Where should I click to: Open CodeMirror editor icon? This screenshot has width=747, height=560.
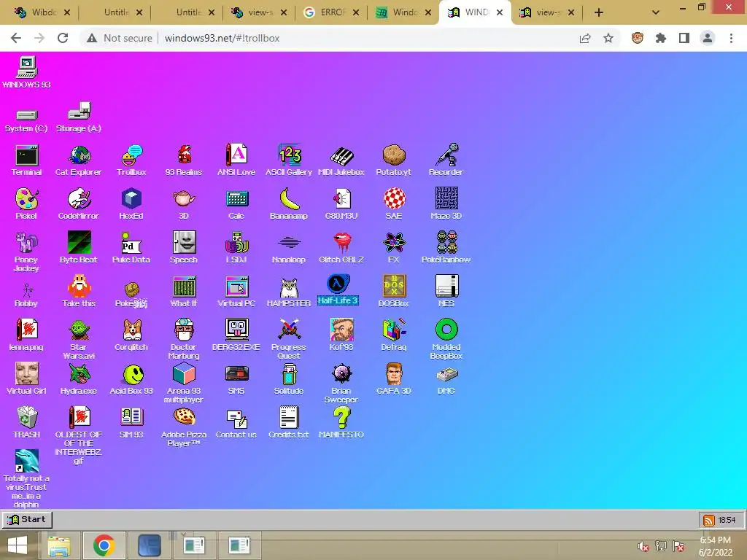[79, 204]
